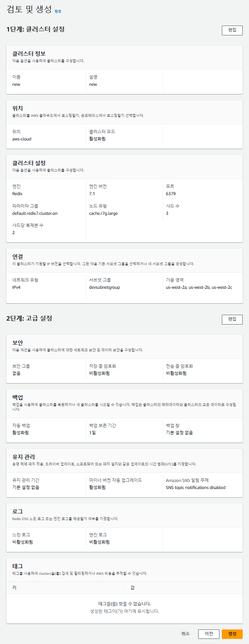Click the SNS topic notifications disabled text
This screenshot has width=249, height=644.
coord(195,487)
